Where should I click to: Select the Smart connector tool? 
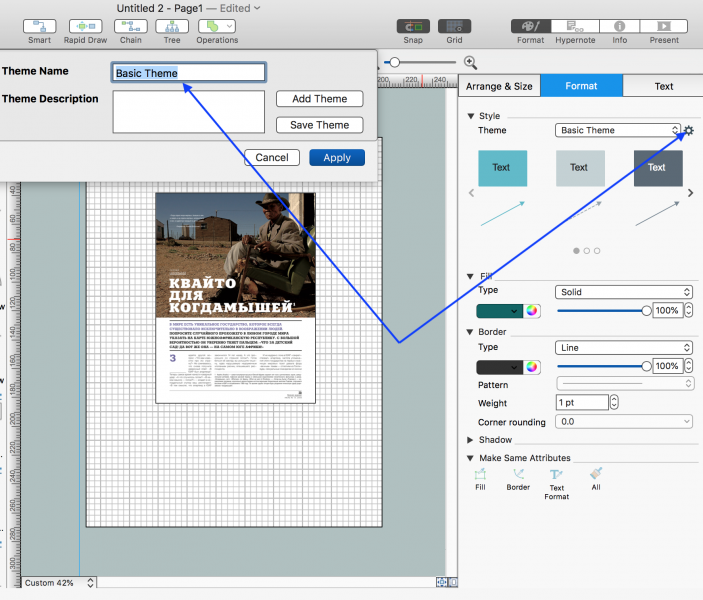39,26
